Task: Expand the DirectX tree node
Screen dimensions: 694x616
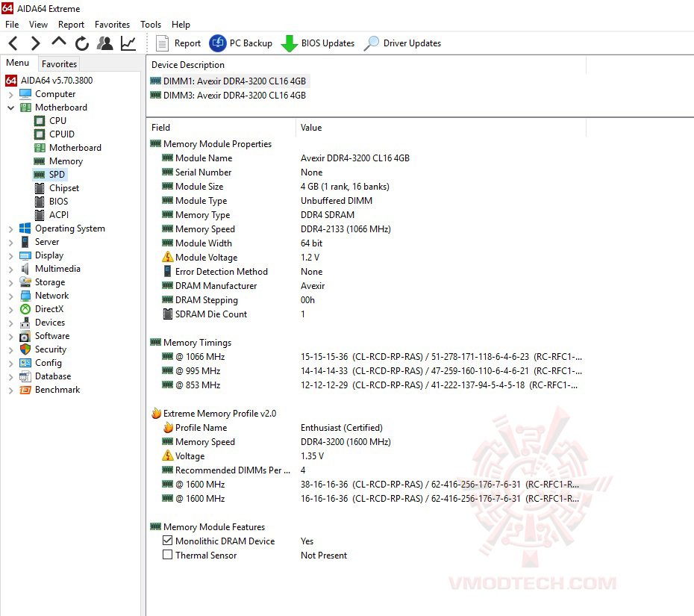Action: (10, 310)
